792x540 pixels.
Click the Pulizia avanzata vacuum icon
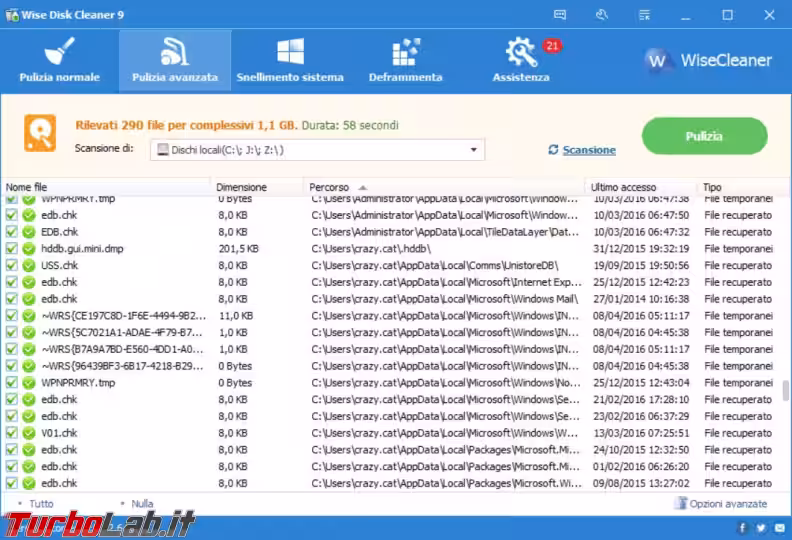[174, 51]
